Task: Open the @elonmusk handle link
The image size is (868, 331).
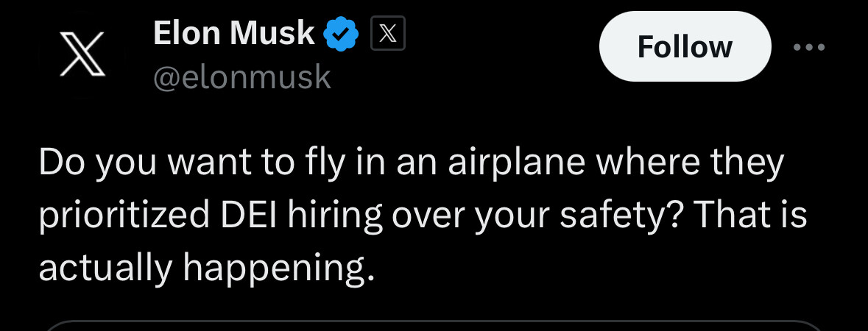Action: (x=242, y=77)
